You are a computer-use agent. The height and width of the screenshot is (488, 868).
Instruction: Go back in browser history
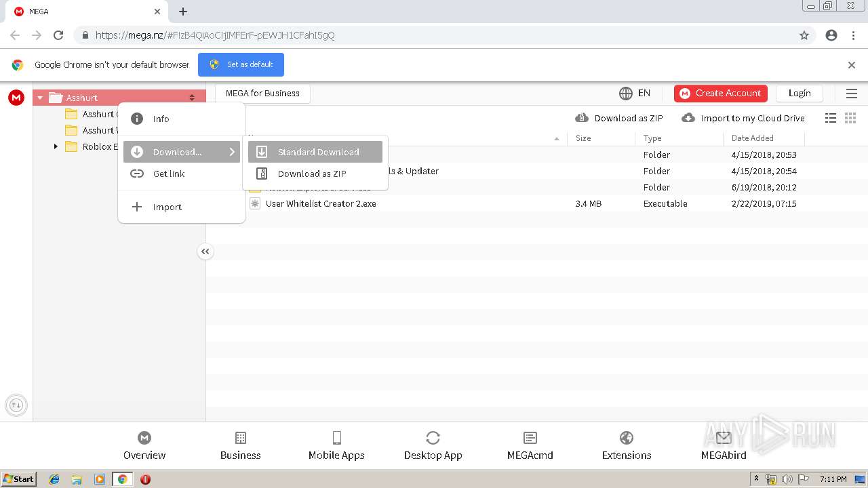[15, 35]
